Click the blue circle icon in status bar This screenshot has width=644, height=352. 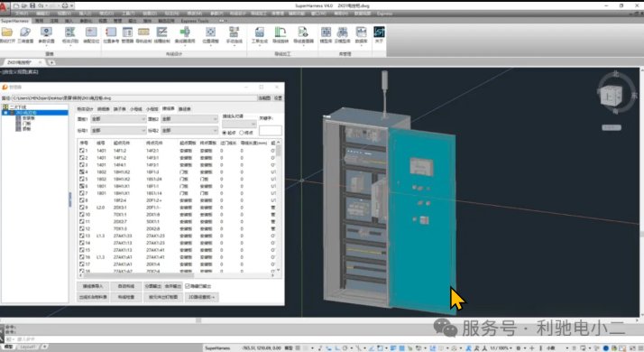605,347
